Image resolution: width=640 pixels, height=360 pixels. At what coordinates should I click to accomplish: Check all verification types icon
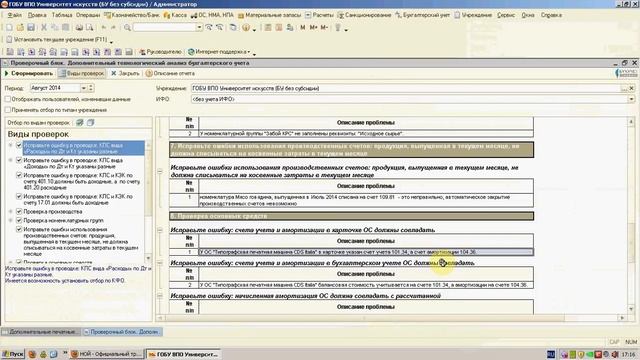coord(80,122)
